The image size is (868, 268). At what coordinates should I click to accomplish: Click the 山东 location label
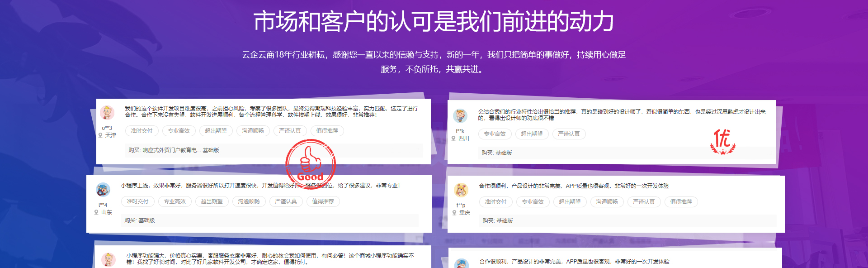107,212
